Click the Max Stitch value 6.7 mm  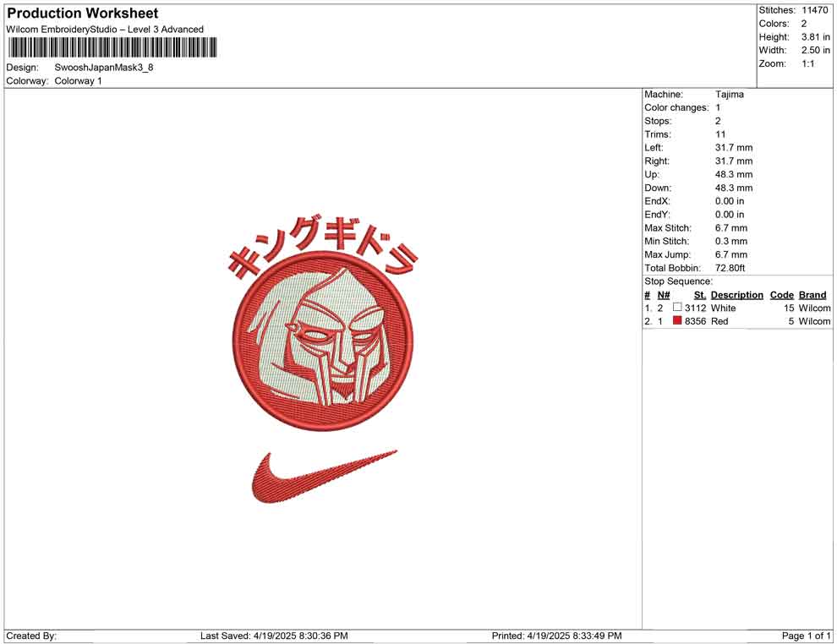(x=731, y=228)
